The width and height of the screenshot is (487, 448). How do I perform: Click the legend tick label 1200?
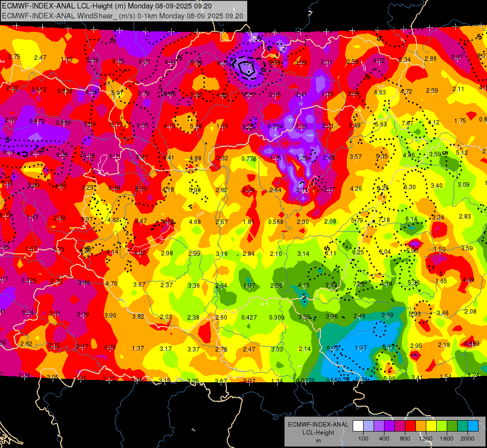coord(426,439)
